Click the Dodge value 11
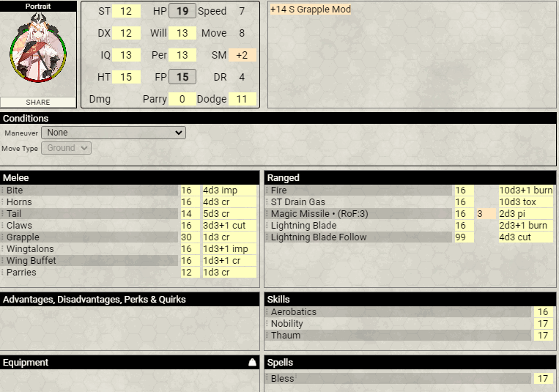Image resolution: width=559 pixels, height=392 pixels. coord(242,99)
